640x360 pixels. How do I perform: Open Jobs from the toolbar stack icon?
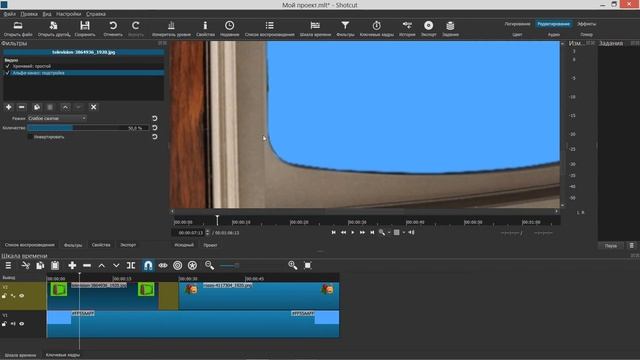click(x=450, y=26)
